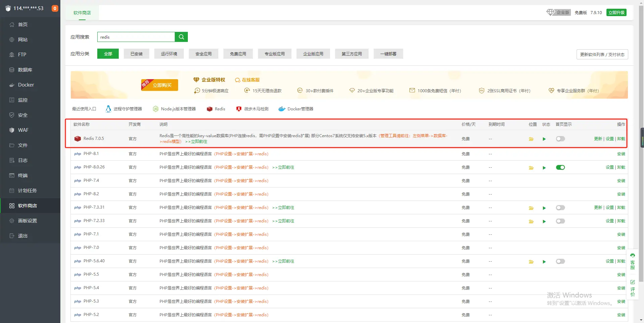The height and width of the screenshot is (323, 644).
Task: Click 在线客服 link in banner
Action: point(248,80)
